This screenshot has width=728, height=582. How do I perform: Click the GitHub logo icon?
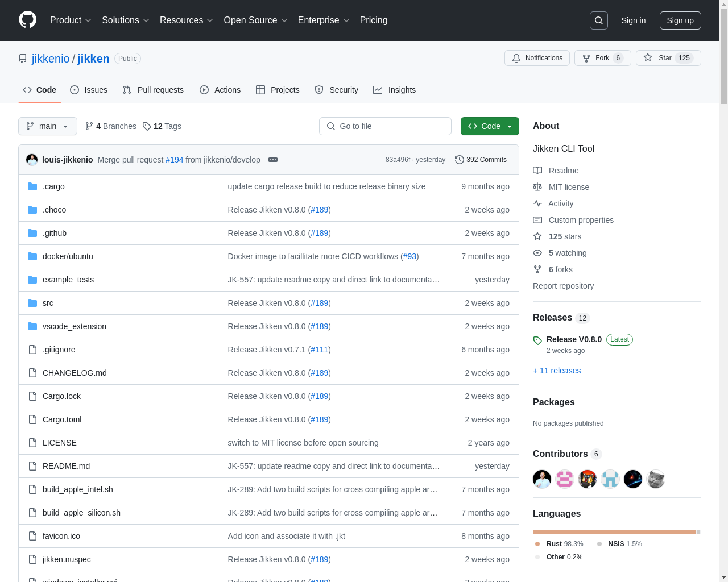pos(27,20)
